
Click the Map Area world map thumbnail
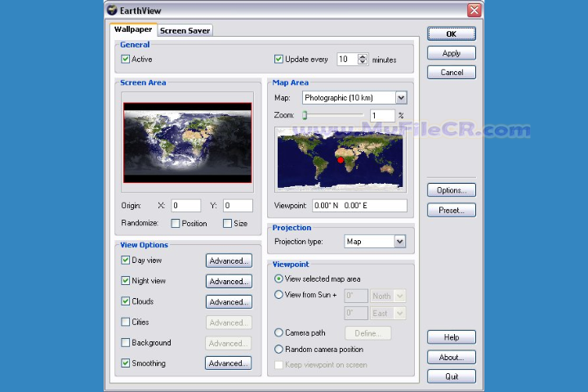coord(340,161)
